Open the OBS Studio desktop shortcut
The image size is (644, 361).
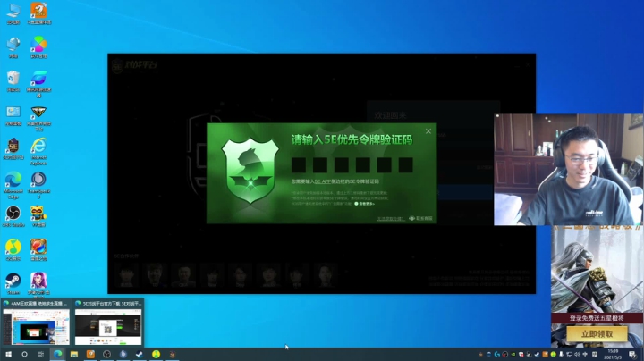pos(13,216)
